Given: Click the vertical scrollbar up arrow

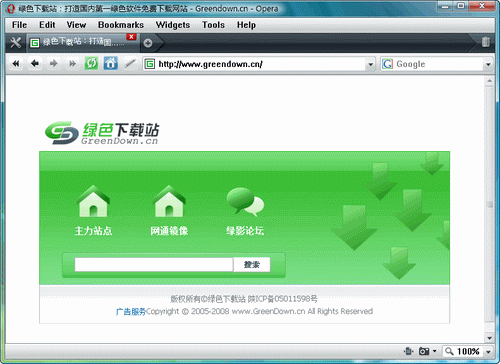Looking at the screenshot, I should click(489, 81).
